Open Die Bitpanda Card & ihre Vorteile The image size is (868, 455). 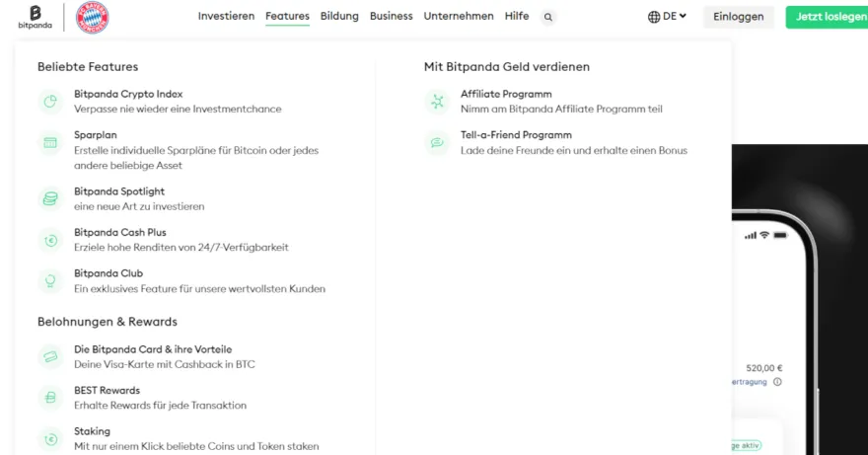point(153,349)
